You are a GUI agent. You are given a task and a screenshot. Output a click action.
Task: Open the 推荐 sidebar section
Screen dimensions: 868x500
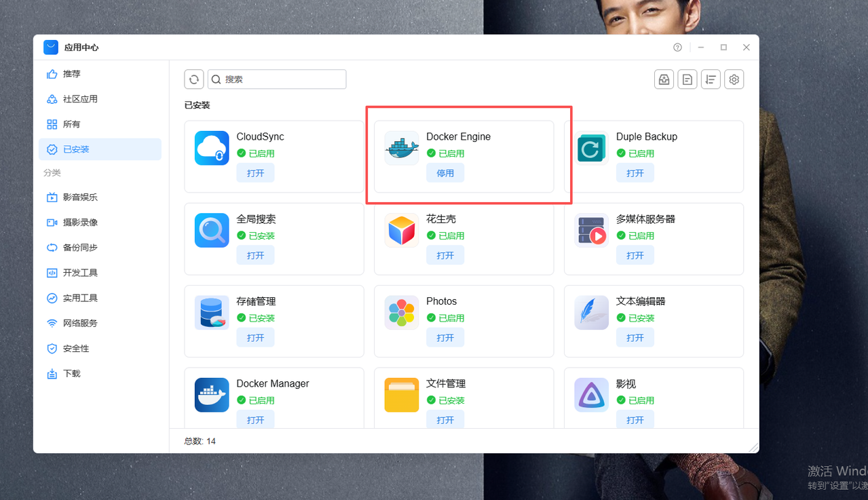pos(100,74)
